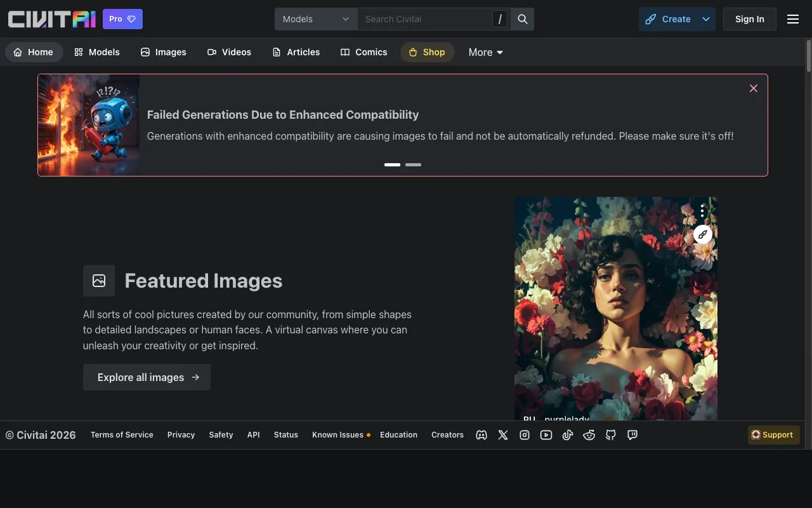The height and width of the screenshot is (508, 812).
Task: Switch to the Articles tab
Action: (x=296, y=52)
